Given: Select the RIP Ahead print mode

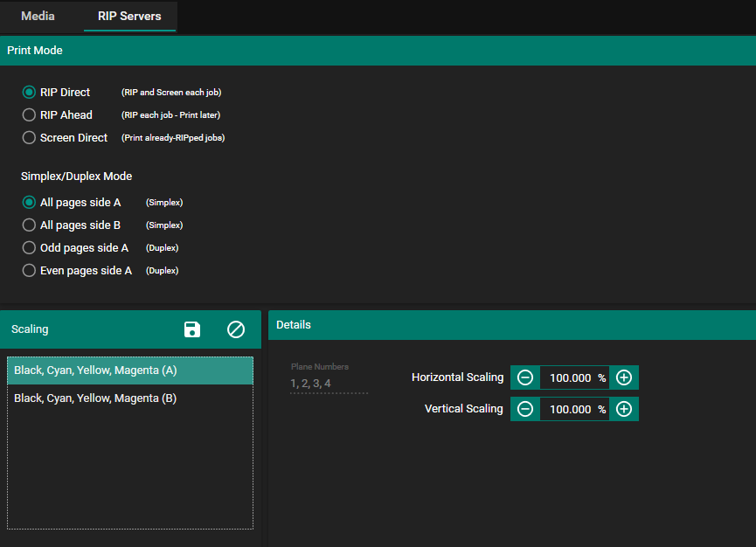Looking at the screenshot, I should 29,115.
